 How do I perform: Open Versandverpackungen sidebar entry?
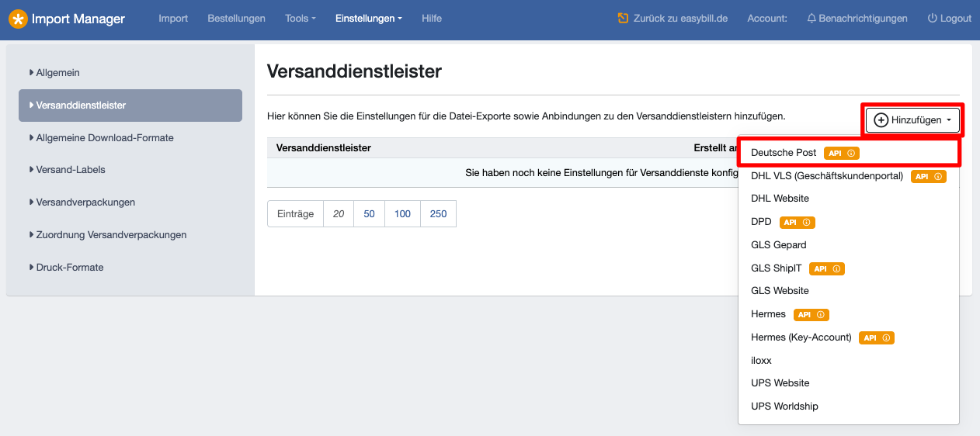pos(130,202)
